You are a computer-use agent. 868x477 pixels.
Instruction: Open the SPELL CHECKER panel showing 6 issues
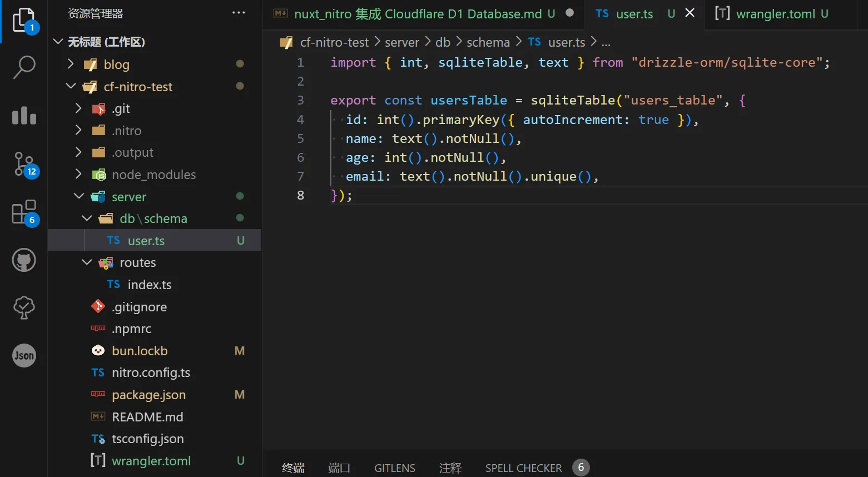(523, 468)
